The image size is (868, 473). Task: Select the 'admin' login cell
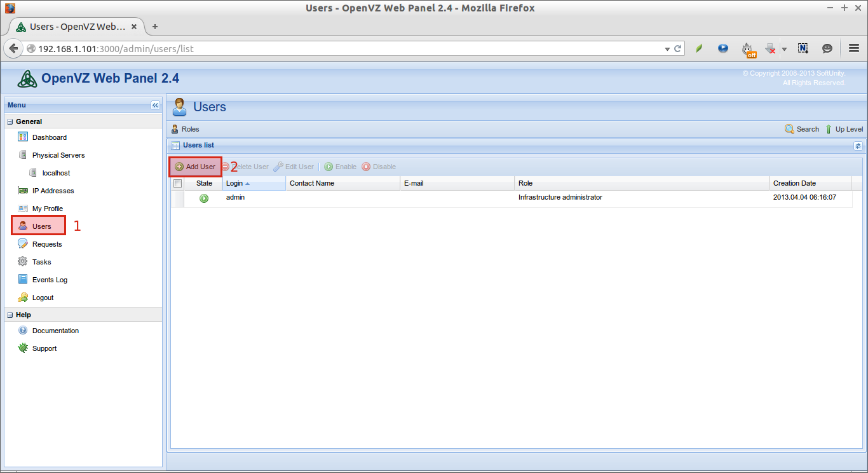(235, 197)
